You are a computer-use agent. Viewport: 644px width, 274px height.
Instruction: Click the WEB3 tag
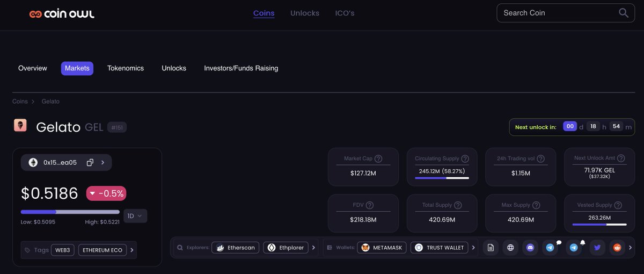63,250
